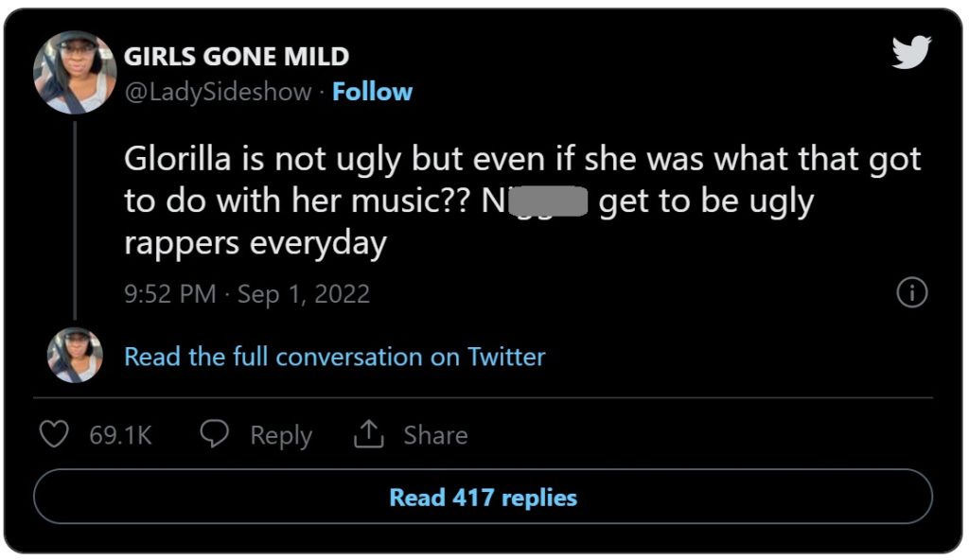
Task: Open the tweet info icon
Action: pyautogui.click(x=910, y=293)
